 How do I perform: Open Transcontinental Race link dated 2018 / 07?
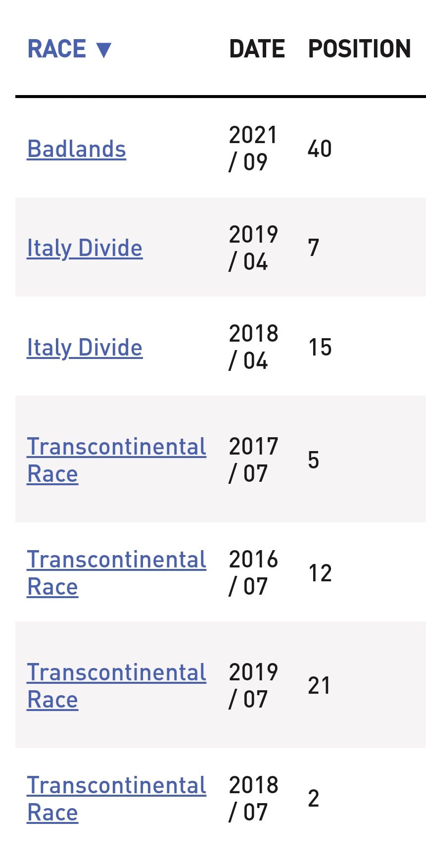coord(116,799)
